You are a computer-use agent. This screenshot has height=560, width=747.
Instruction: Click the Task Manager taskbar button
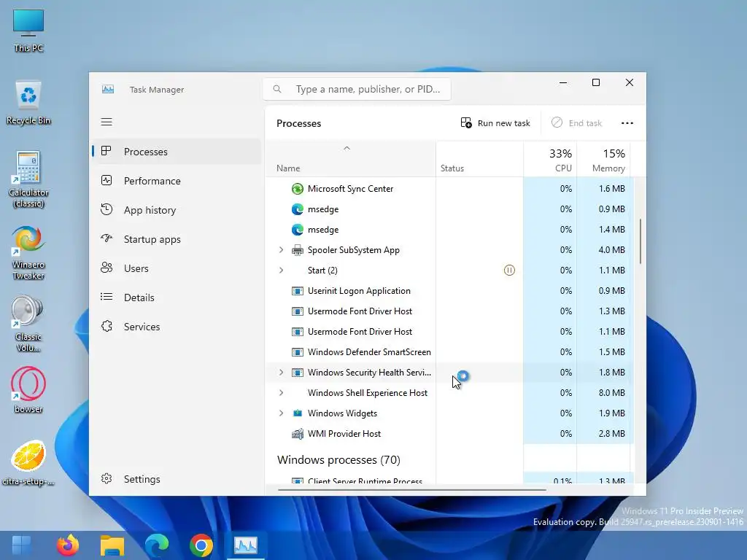245,545
